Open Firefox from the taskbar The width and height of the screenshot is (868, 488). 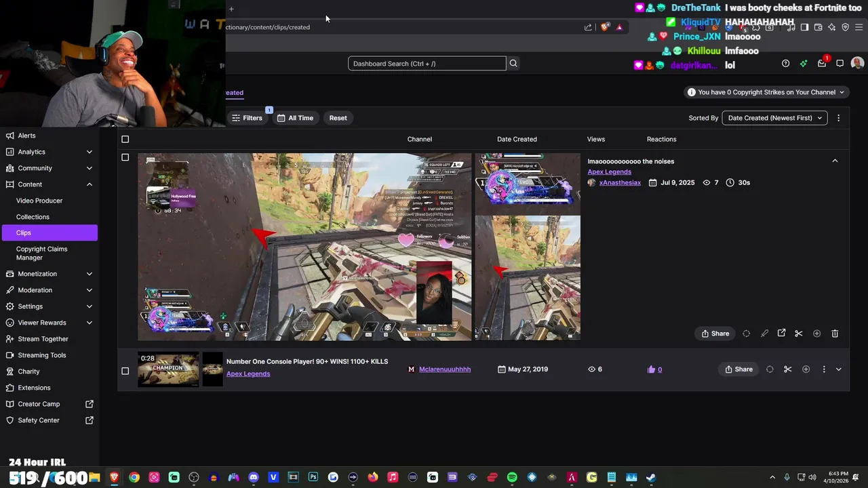[373, 478]
